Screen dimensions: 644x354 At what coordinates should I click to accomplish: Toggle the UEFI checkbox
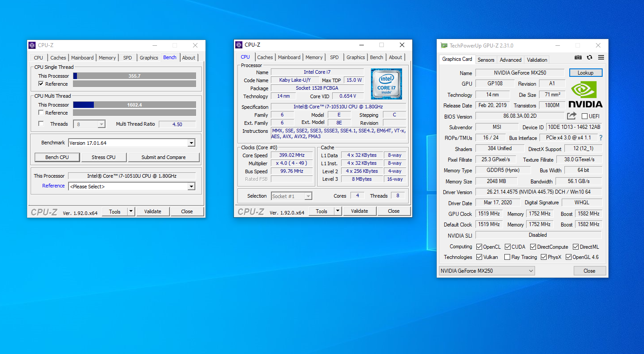click(584, 116)
